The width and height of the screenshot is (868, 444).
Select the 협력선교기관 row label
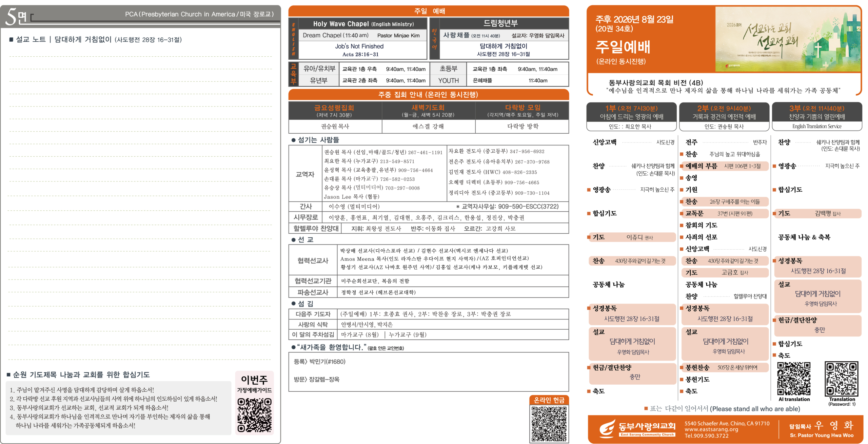point(313,281)
